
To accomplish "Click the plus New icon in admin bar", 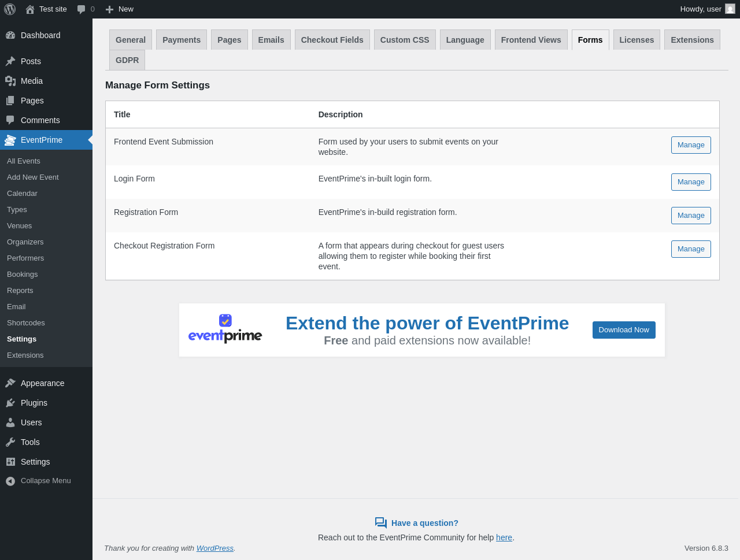I will click(109, 9).
